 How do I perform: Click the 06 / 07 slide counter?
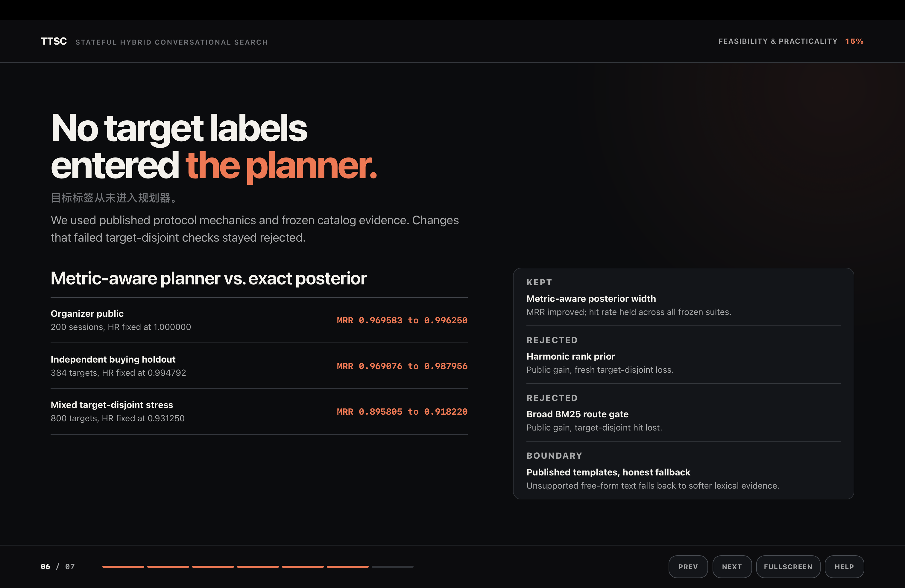coord(58,566)
